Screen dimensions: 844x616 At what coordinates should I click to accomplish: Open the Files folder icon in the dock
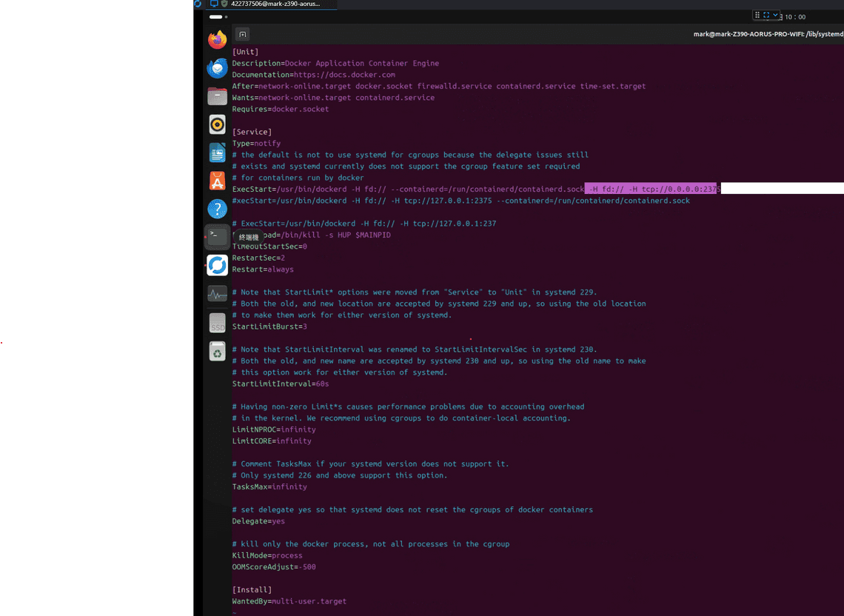217,96
